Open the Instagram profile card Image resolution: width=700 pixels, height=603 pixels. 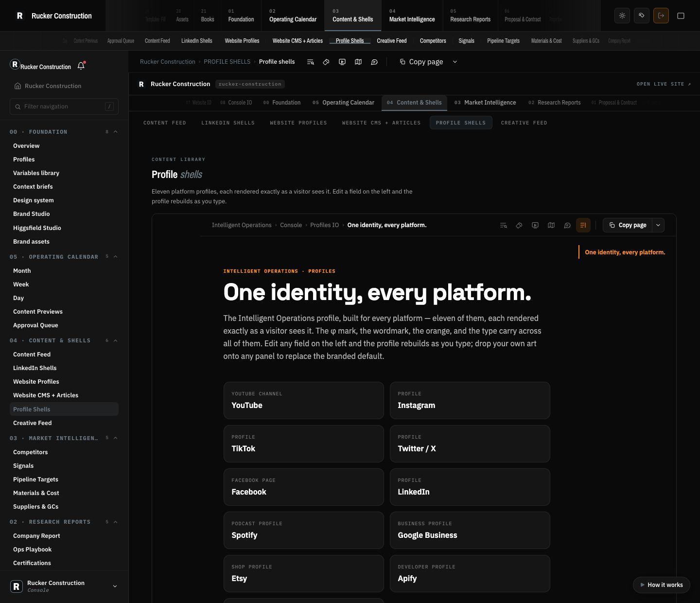(x=470, y=400)
